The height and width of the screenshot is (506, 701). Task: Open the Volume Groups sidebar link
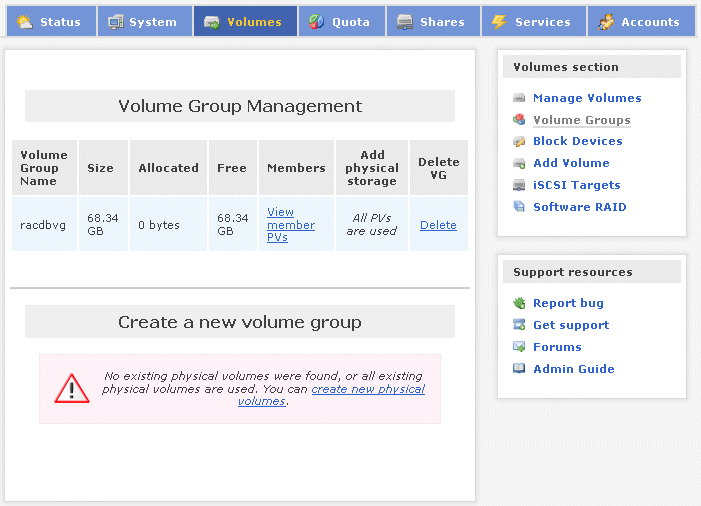[x=581, y=120]
